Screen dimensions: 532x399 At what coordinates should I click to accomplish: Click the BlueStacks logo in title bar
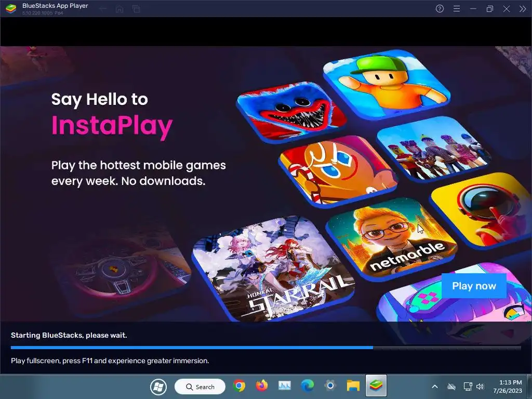click(11, 8)
